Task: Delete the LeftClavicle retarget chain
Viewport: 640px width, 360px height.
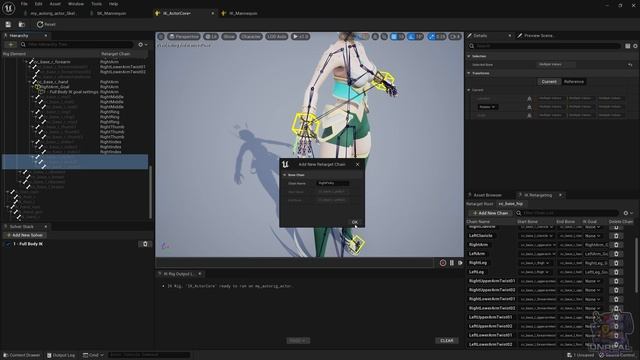Action: pos(616,236)
